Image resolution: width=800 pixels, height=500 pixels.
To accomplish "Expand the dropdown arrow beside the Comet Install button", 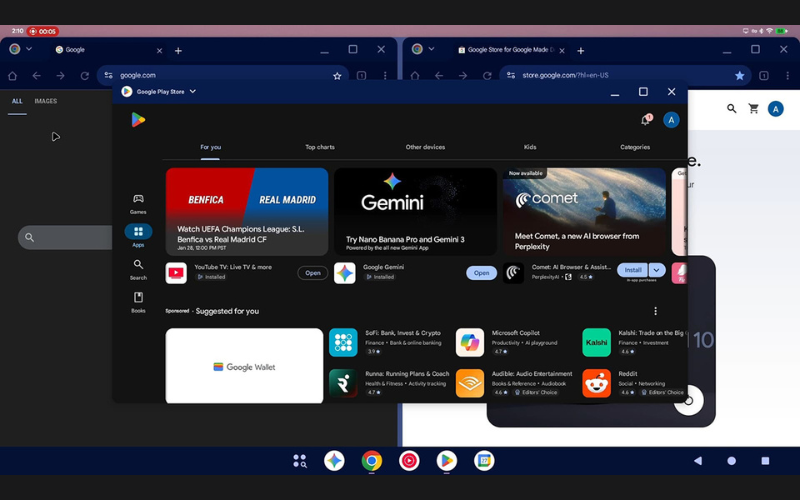I will [657, 270].
